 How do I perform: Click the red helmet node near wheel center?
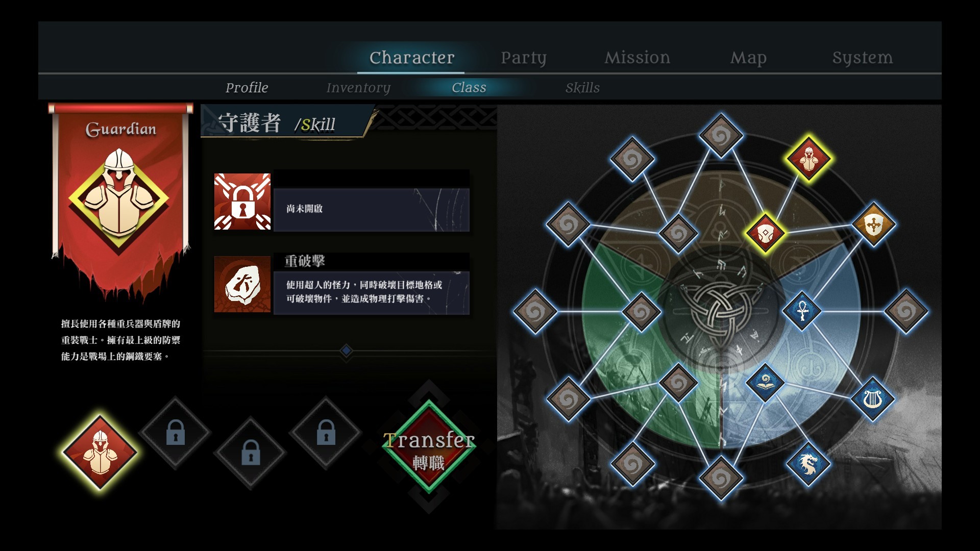pyautogui.click(x=765, y=233)
